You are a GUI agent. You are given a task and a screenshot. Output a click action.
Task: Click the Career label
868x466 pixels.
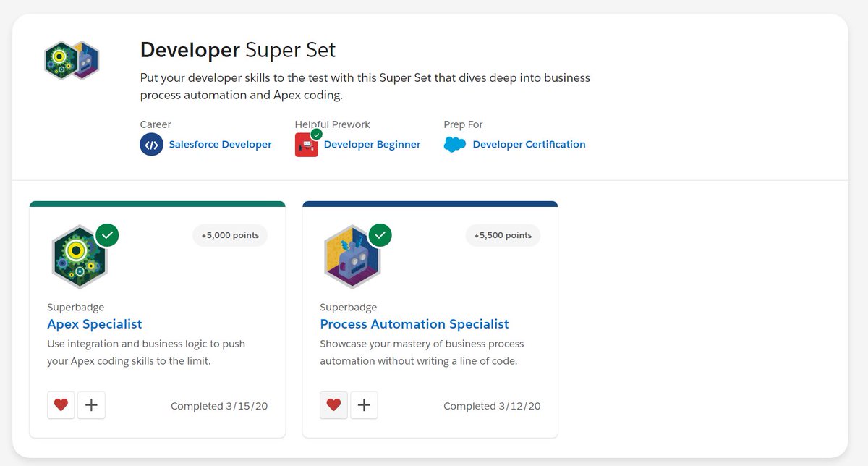pos(156,124)
